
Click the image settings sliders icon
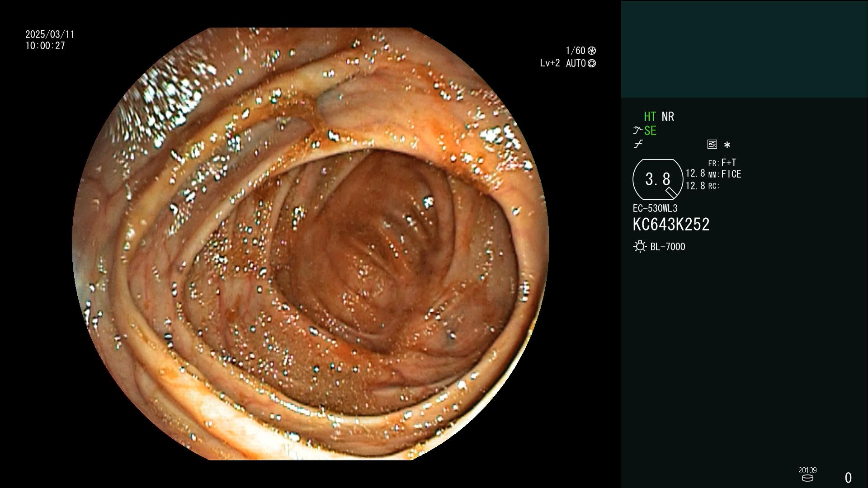[712, 144]
